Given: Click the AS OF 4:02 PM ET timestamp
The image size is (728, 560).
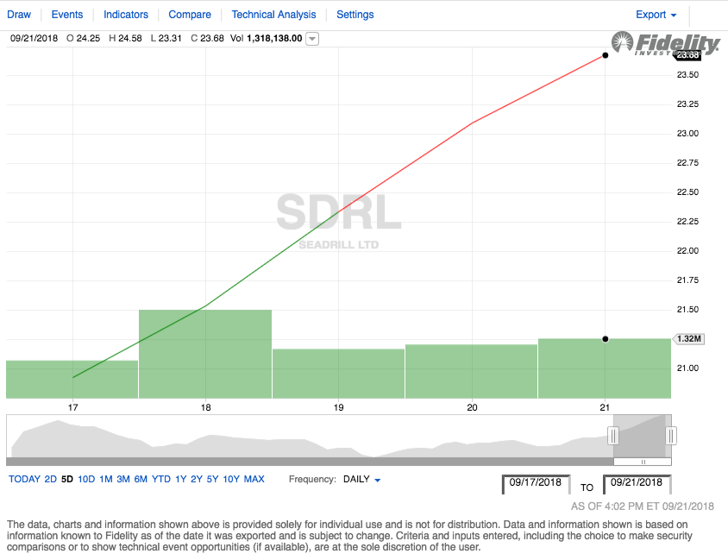Looking at the screenshot, I should [642, 507].
